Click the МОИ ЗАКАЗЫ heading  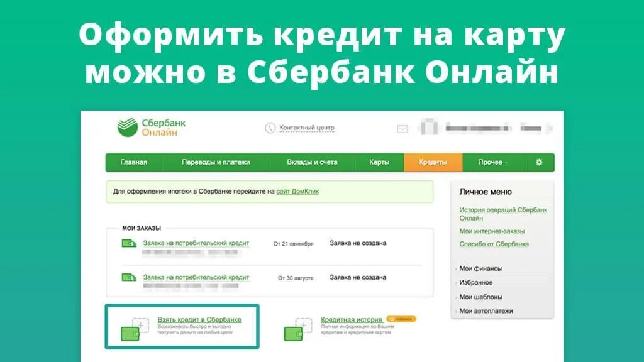(142, 228)
